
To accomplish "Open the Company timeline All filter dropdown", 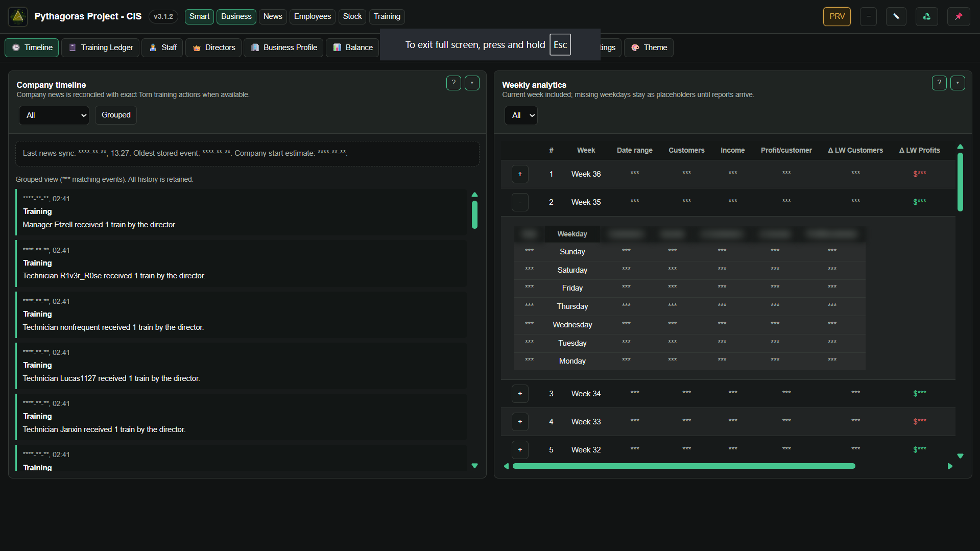I will coord(54,115).
